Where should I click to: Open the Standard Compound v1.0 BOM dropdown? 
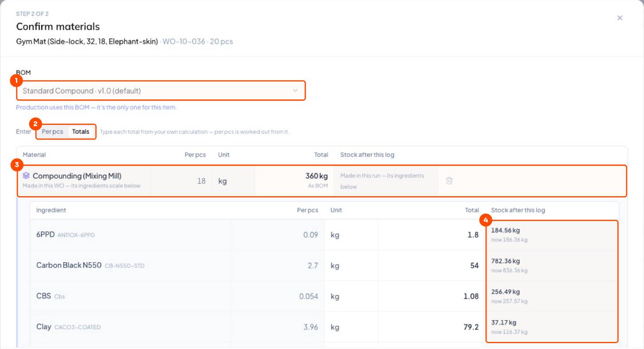point(161,91)
